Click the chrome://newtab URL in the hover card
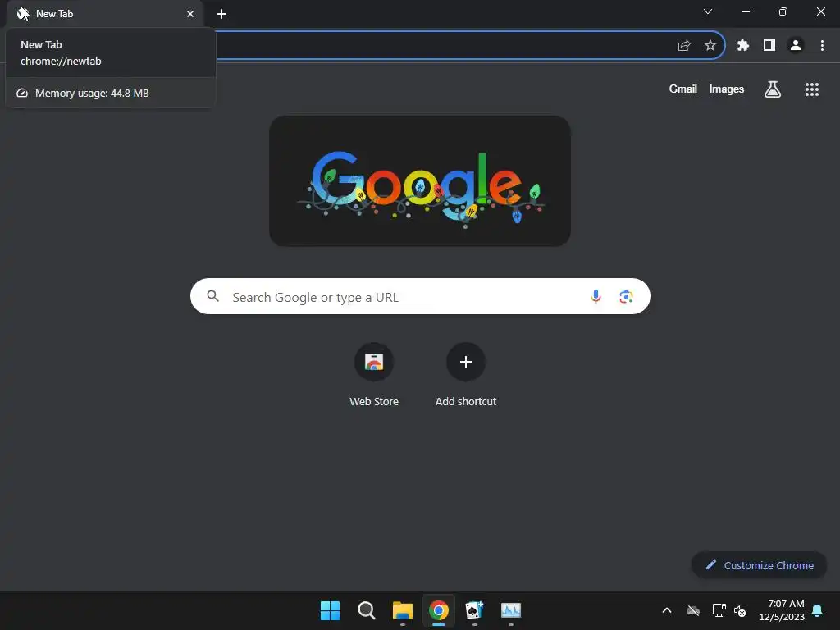Screen dimensions: 840x630 click(61, 61)
